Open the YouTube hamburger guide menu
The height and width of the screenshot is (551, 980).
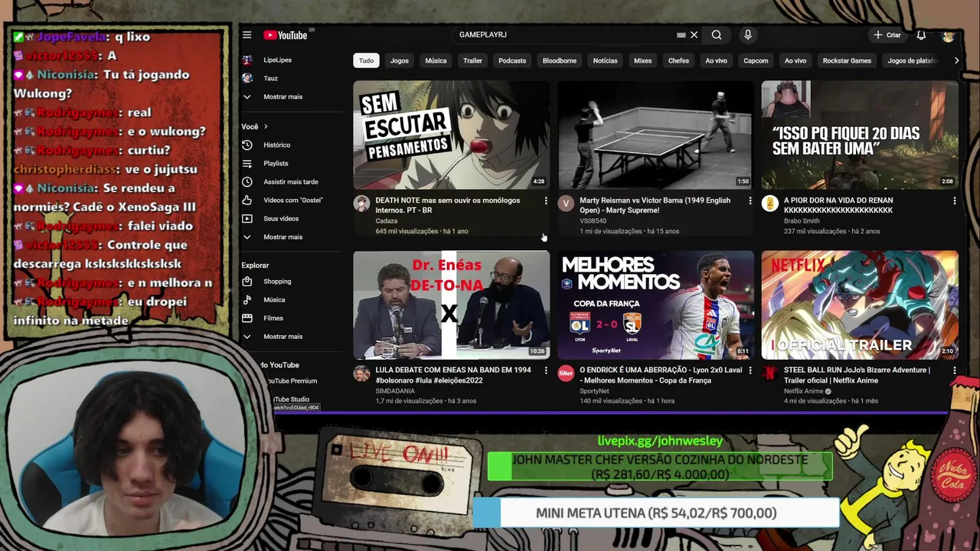(247, 34)
